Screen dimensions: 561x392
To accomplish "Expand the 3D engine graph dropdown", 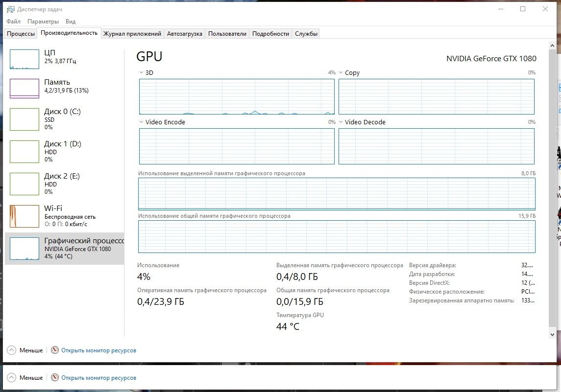I will pyautogui.click(x=141, y=72).
